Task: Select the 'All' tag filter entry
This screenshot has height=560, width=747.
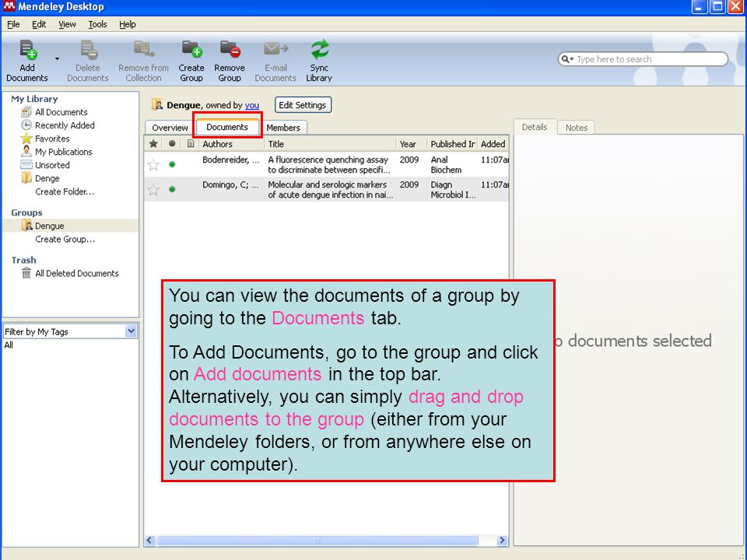Action: [9, 345]
